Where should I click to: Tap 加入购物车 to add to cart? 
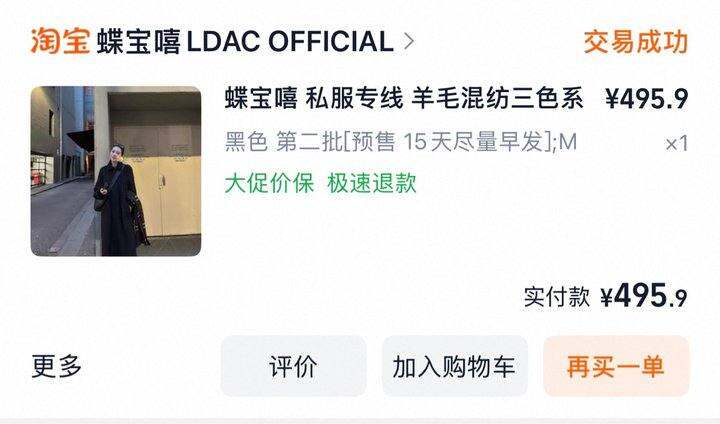coord(455,366)
